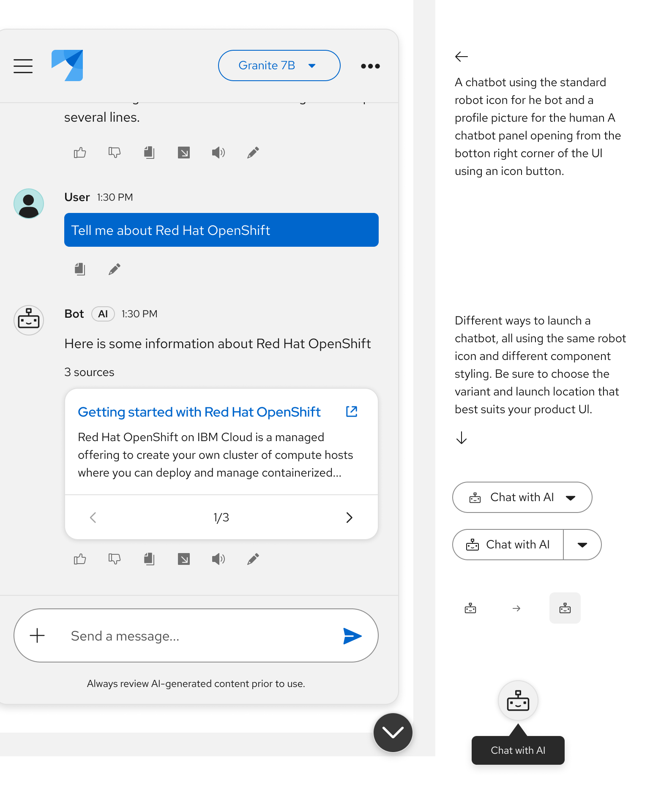Copy the user's Red Hat OpenShift message
This screenshot has height=796, width=672.
[x=80, y=269]
